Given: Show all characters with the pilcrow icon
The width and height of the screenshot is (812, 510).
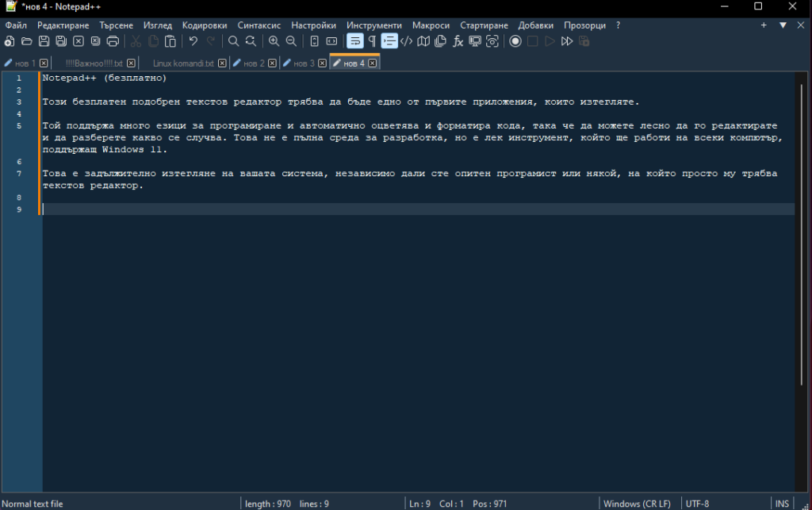Looking at the screenshot, I should coord(372,41).
